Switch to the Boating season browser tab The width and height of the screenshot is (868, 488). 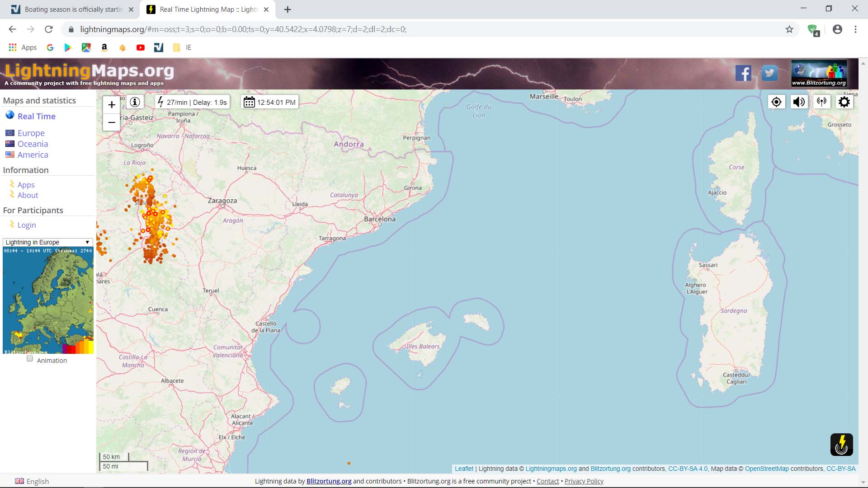click(73, 9)
